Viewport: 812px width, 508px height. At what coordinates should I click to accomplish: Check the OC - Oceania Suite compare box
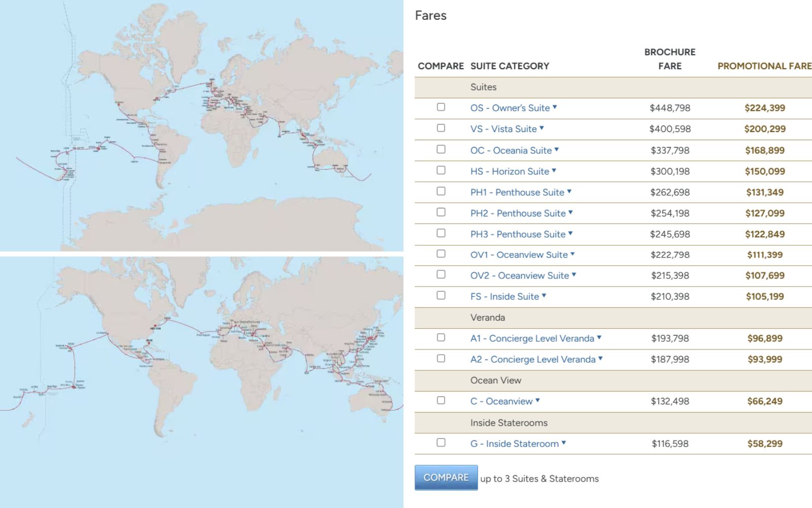click(x=441, y=149)
